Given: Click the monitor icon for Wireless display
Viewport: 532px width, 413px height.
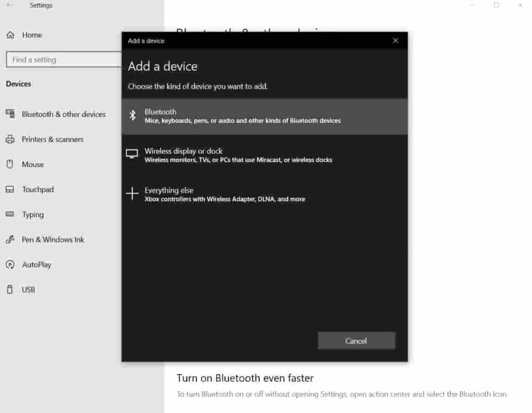Looking at the screenshot, I should [x=132, y=154].
